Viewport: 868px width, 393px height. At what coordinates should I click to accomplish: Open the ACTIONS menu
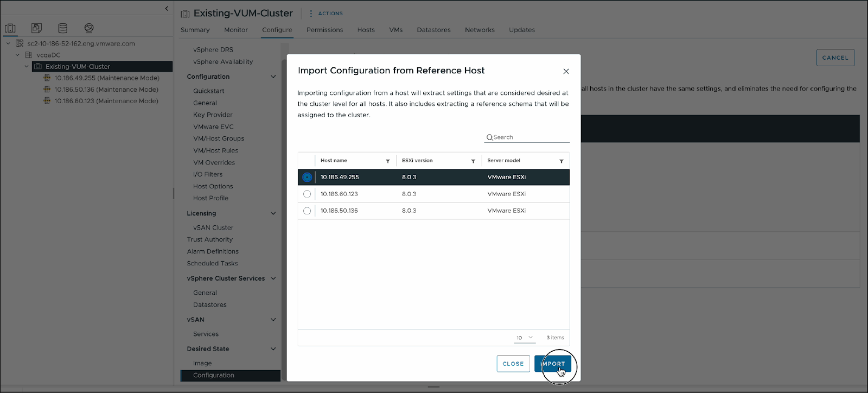330,13
